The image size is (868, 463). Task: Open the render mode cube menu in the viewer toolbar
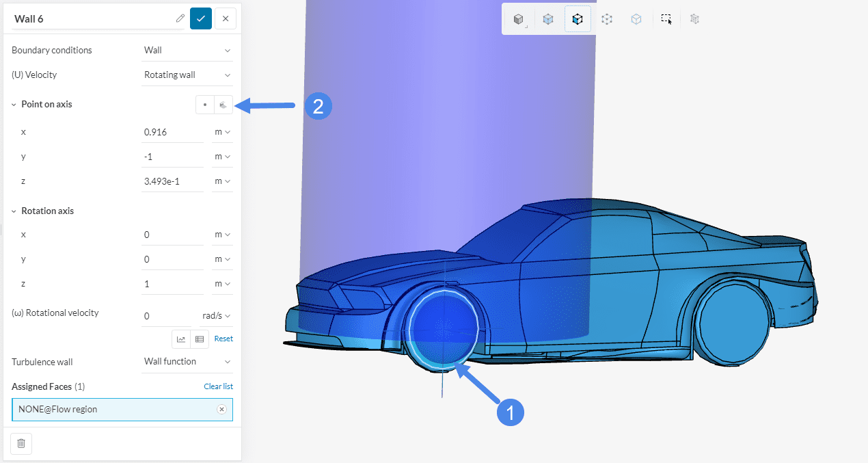point(519,19)
